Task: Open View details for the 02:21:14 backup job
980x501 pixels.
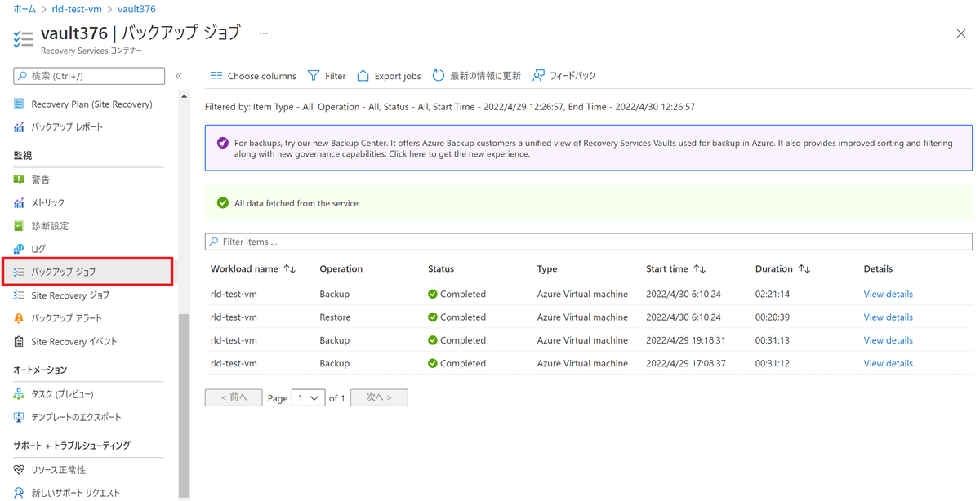Action: pos(888,295)
